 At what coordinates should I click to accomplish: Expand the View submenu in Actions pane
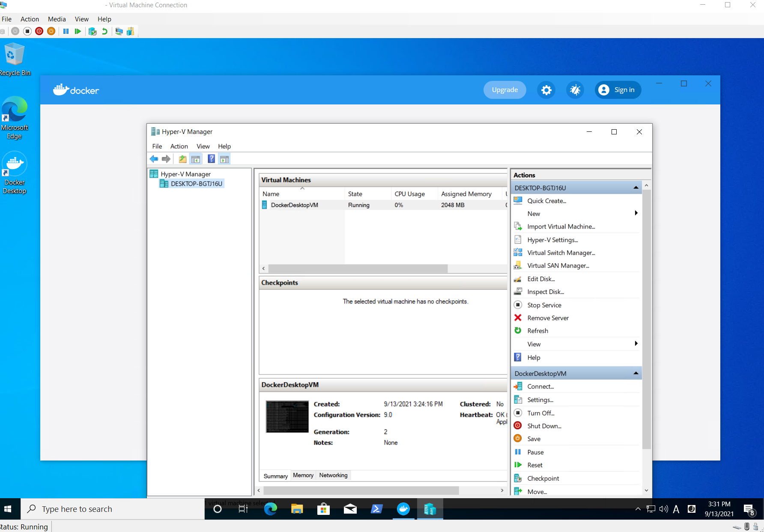tap(636, 344)
